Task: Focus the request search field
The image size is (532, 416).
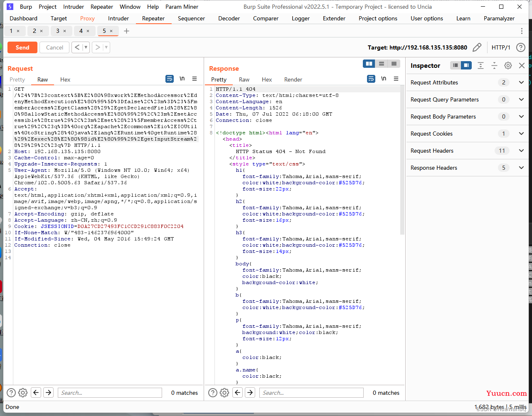Action: (x=110, y=393)
